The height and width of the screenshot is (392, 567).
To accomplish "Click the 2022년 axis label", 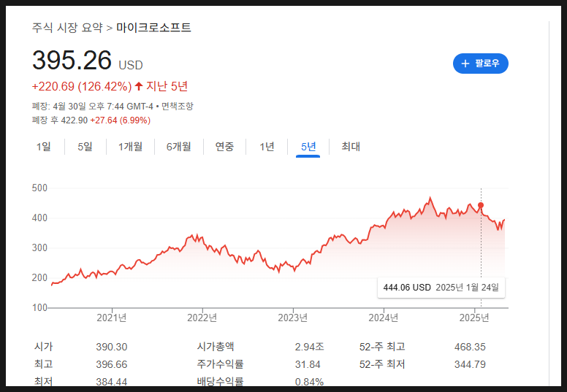I will pyautogui.click(x=202, y=318).
